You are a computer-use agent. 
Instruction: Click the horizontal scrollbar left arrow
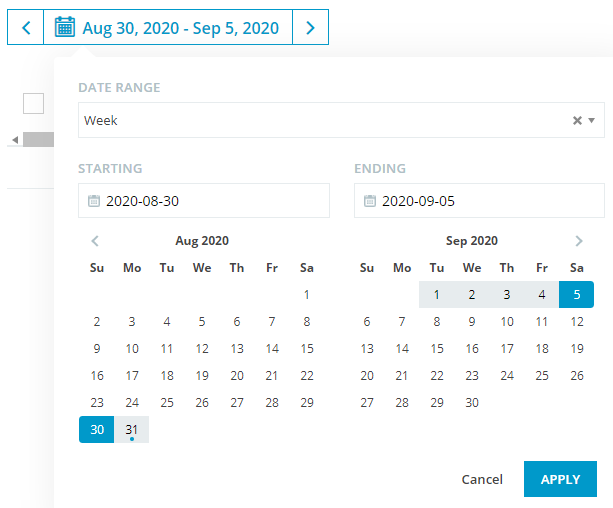[x=15, y=140]
